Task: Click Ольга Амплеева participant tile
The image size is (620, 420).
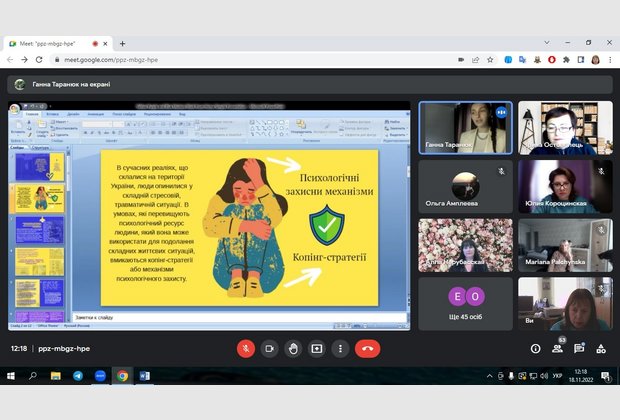Action: 465,186
